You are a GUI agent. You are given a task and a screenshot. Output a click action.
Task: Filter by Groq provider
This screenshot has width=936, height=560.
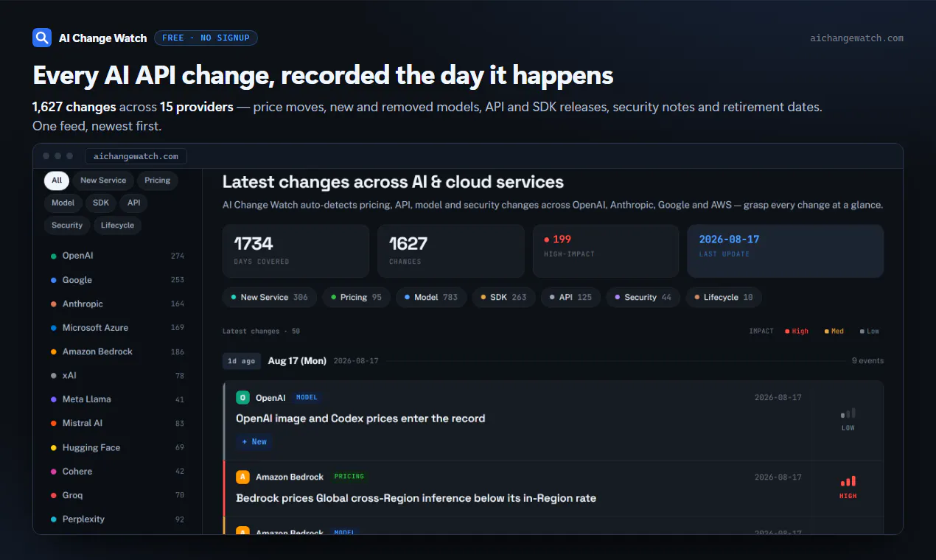[117, 495]
